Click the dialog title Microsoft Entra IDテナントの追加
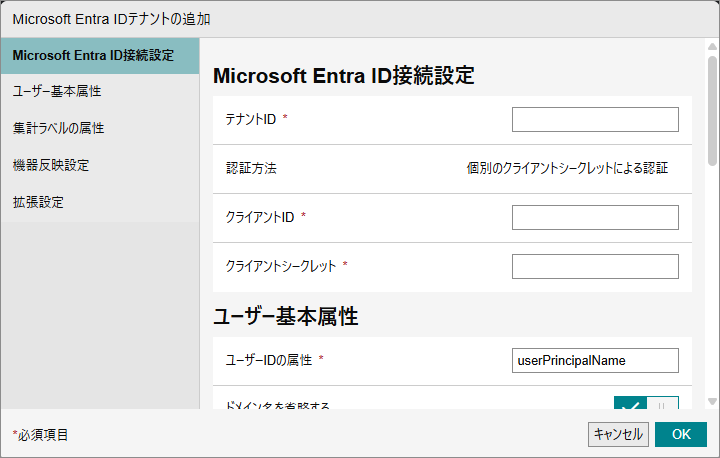This screenshot has width=720, height=458. point(112,19)
